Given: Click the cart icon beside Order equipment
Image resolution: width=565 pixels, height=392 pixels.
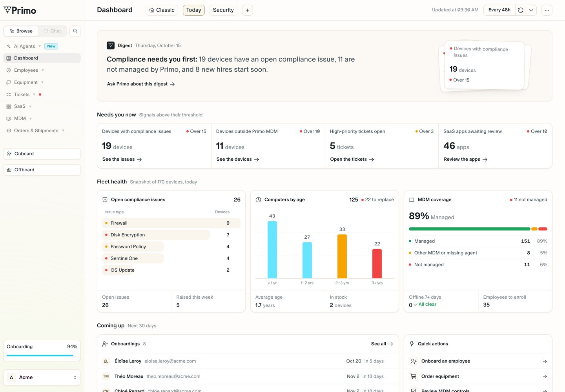Looking at the screenshot, I should pyautogui.click(x=413, y=376).
